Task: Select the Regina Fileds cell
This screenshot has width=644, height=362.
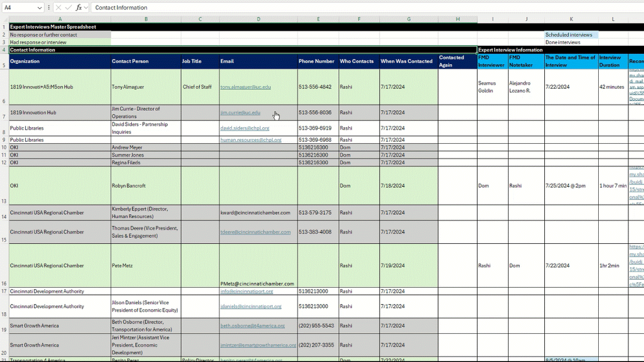Action: (146, 162)
